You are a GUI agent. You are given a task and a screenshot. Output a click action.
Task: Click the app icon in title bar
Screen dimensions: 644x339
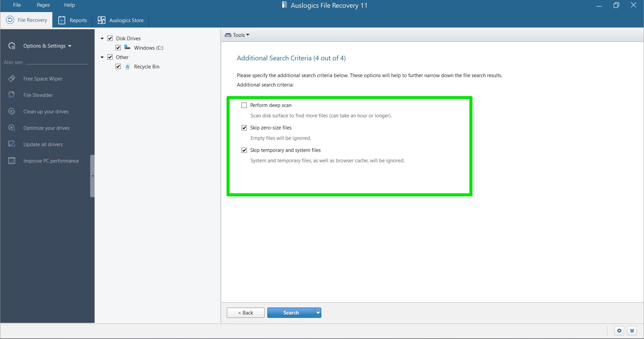coord(284,5)
